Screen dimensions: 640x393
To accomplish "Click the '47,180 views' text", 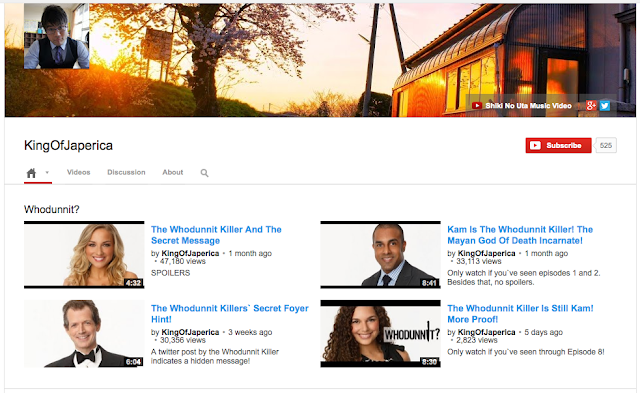I will click(x=183, y=261).
